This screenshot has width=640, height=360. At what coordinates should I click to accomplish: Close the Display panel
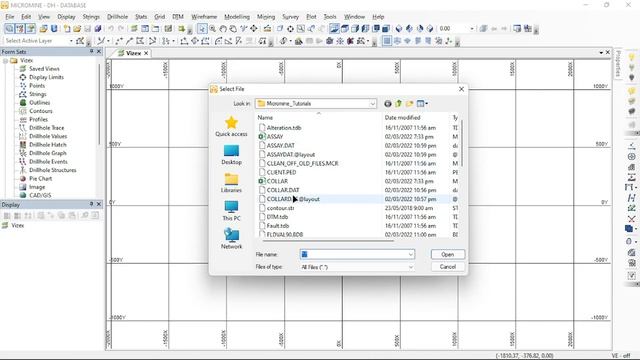(x=99, y=204)
